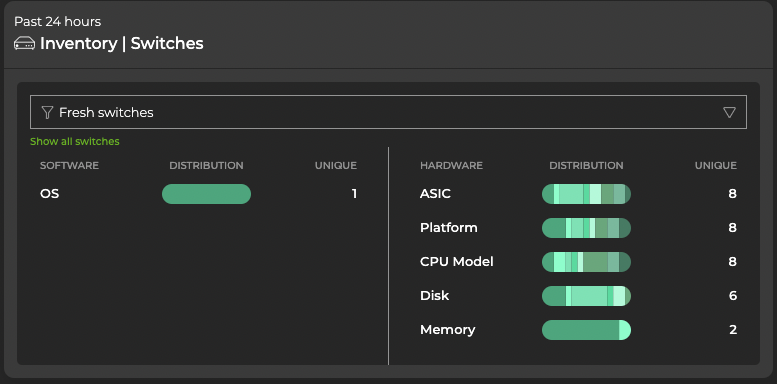
Task: Click the OS distribution bar
Action: click(x=206, y=194)
